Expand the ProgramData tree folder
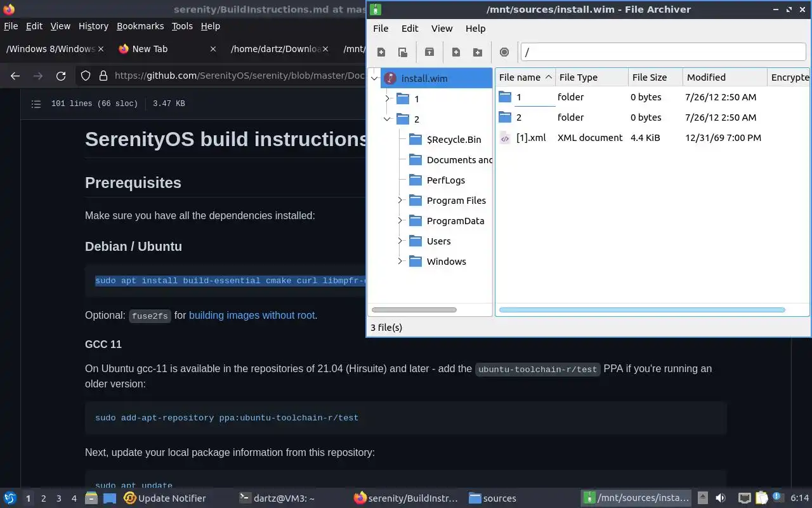812x508 pixels. pyautogui.click(x=400, y=221)
